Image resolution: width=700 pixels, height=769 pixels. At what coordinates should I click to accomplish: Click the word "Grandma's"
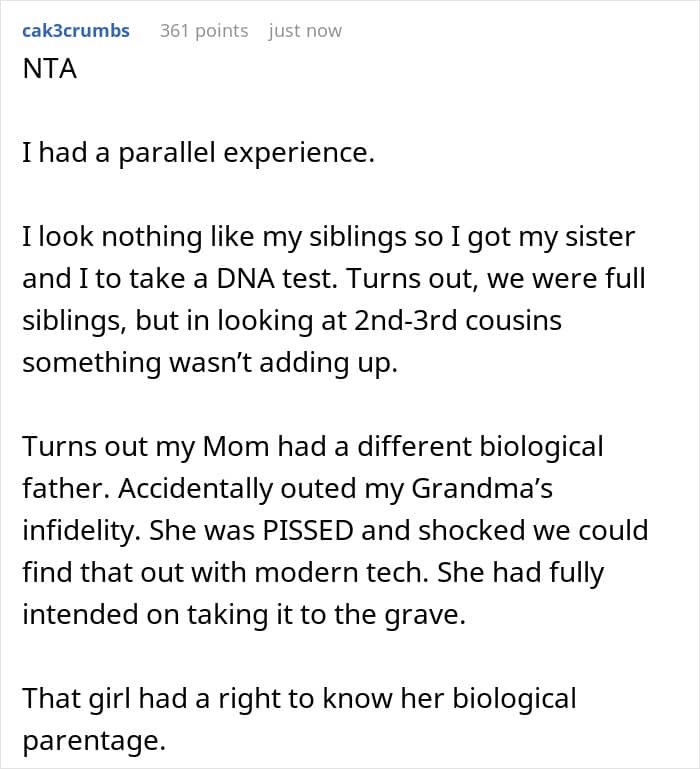click(x=482, y=489)
